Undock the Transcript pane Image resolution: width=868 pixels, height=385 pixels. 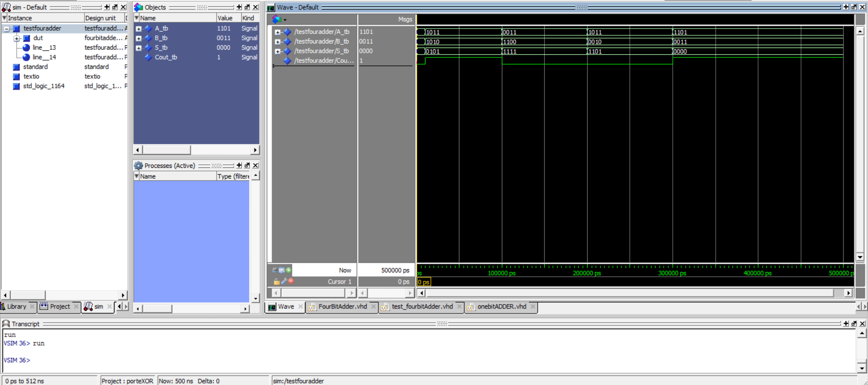(x=854, y=323)
